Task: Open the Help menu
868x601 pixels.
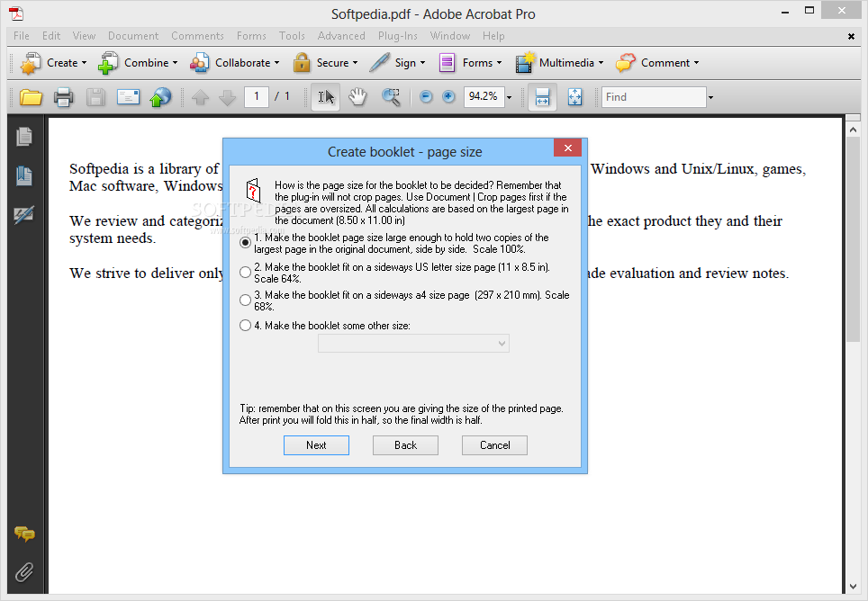Action: (493, 36)
